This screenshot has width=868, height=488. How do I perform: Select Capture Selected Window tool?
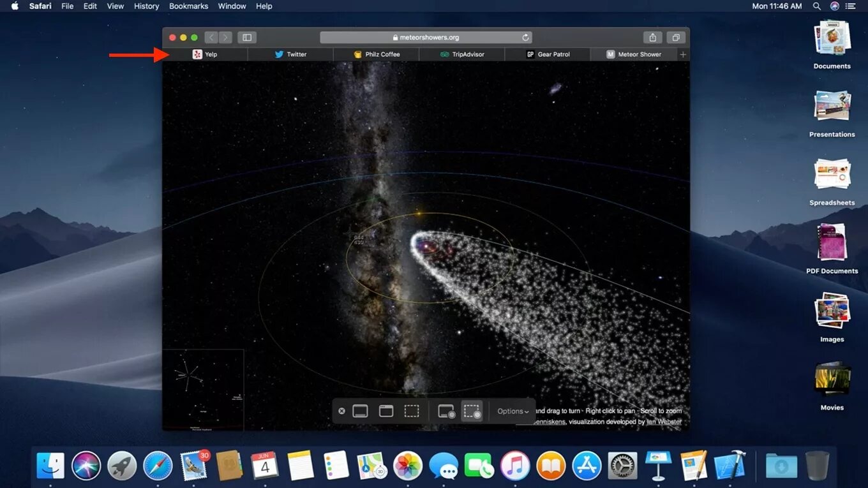[386, 411]
